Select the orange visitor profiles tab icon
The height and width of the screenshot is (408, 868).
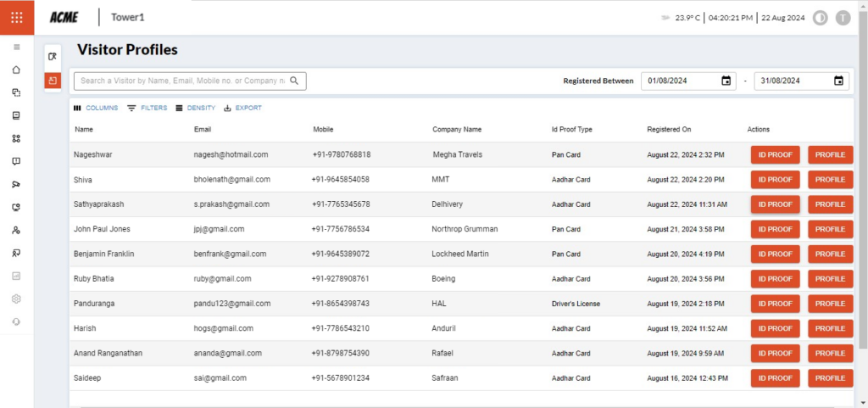(x=53, y=81)
